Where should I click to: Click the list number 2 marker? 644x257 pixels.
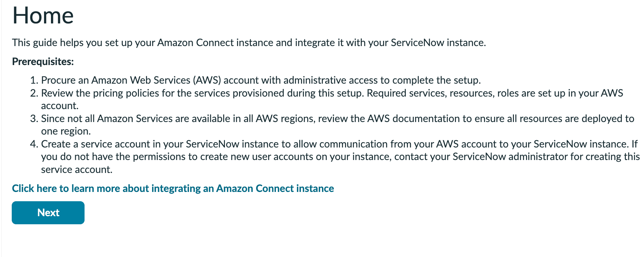(34, 93)
